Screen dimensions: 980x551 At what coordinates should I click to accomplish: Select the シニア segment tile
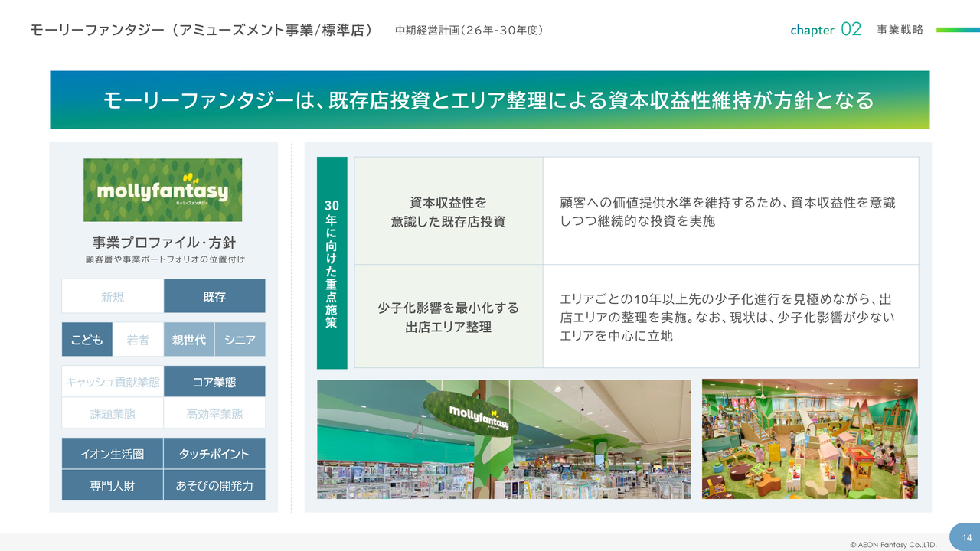240,340
